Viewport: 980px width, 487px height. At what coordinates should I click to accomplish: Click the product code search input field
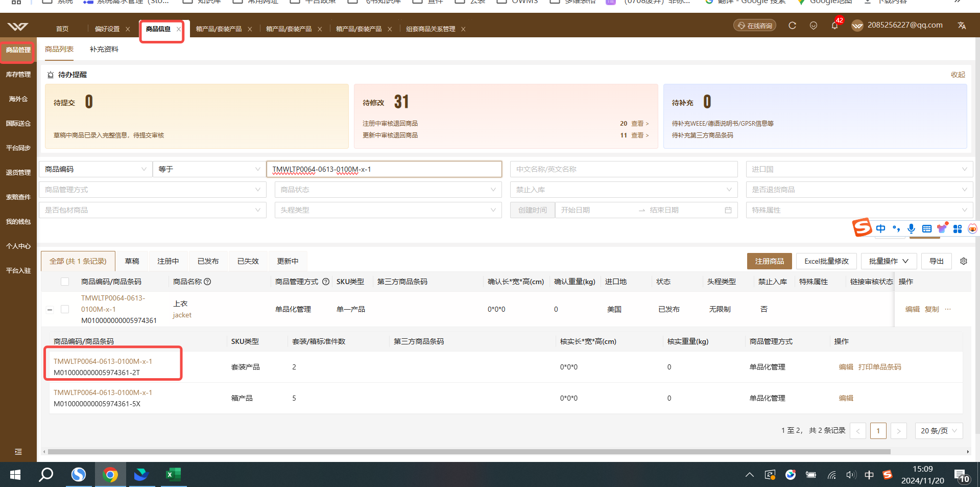[x=384, y=169]
